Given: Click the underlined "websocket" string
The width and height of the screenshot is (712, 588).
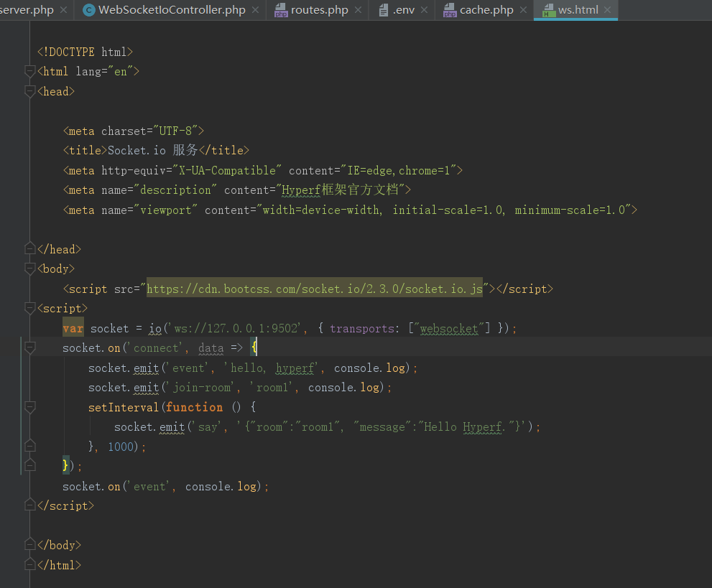Looking at the screenshot, I should point(449,328).
